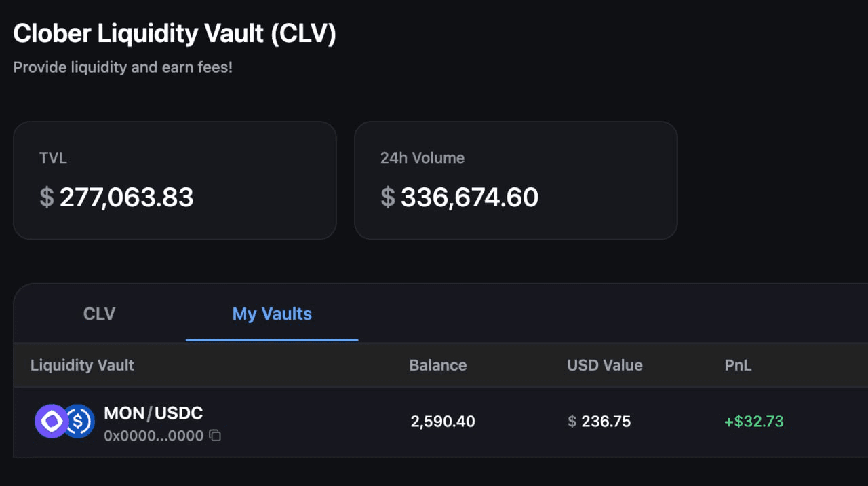Click the $236.75 USD value
The width and height of the screenshot is (868, 486).
pos(599,422)
